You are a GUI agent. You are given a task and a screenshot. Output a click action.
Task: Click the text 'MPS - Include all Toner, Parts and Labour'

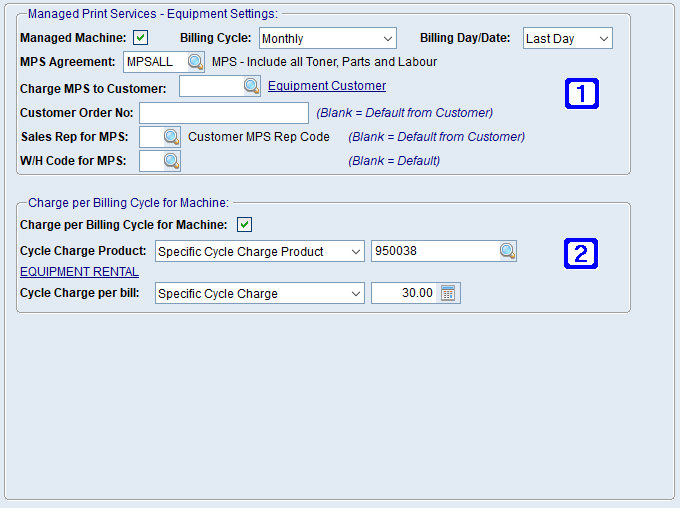tap(324, 62)
